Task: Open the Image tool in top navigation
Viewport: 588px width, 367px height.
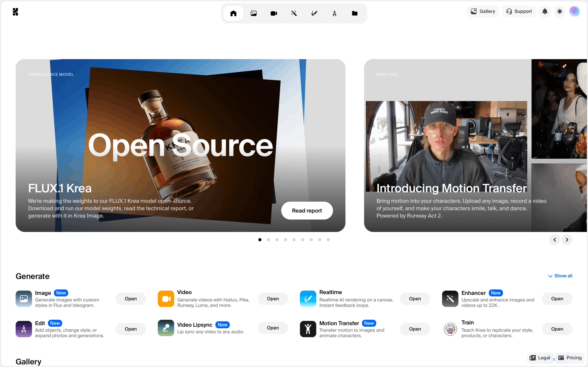Action: tap(253, 13)
